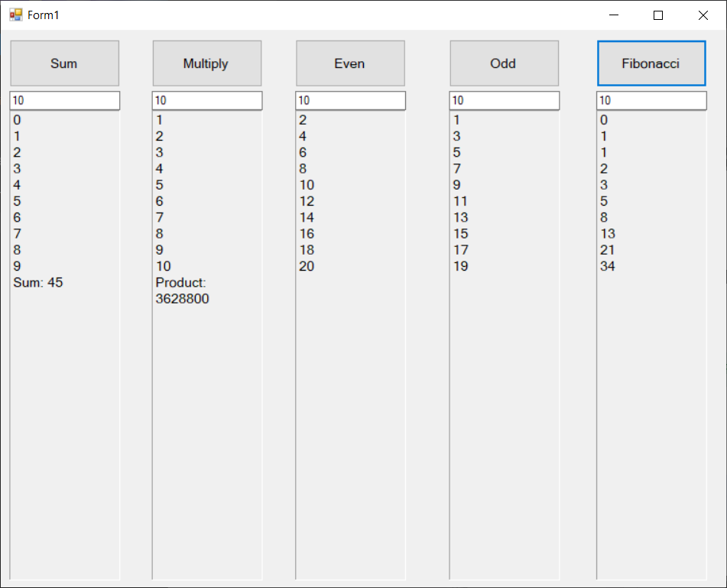The height and width of the screenshot is (588, 727).
Task: Activate the Fibonacci button
Action: click(651, 63)
